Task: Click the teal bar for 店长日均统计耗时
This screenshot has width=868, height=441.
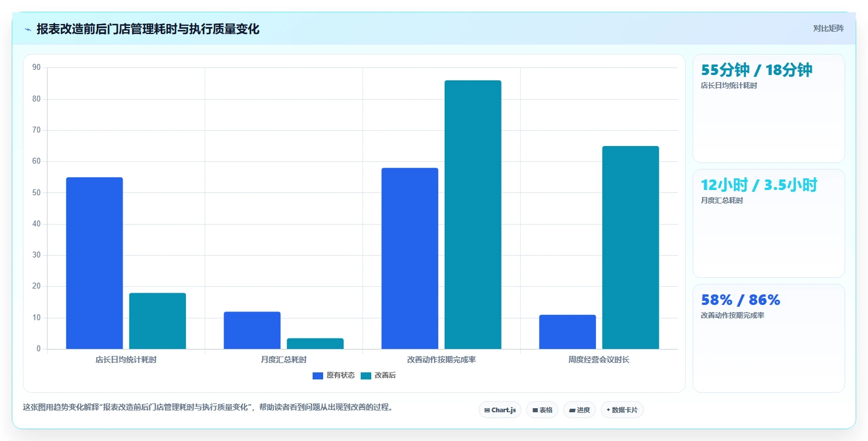Action: pos(157,321)
